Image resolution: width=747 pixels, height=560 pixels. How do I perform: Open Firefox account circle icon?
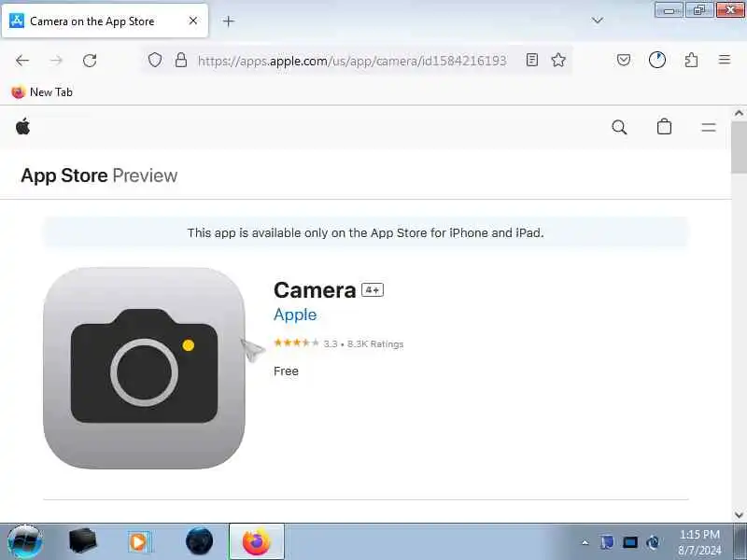point(657,60)
